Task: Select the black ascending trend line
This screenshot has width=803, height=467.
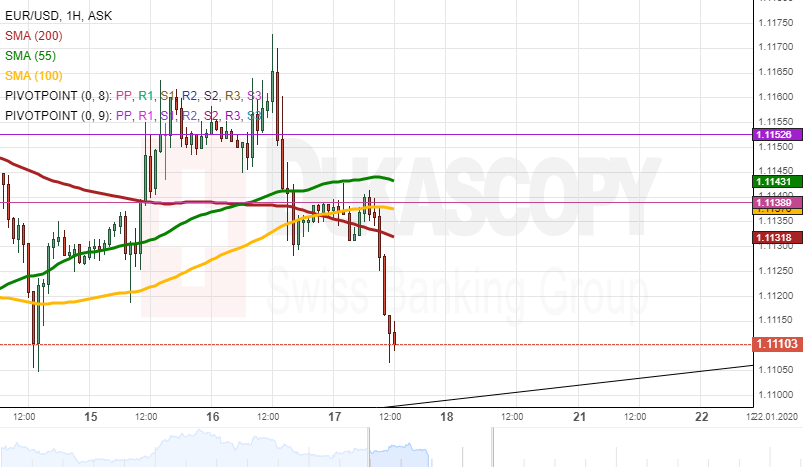Action: [600, 383]
